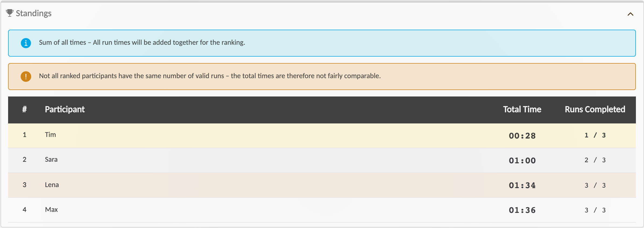Click rank number 2 in Sara's row
The height and width of the screenshot is (228, 644).
point(25,159)
